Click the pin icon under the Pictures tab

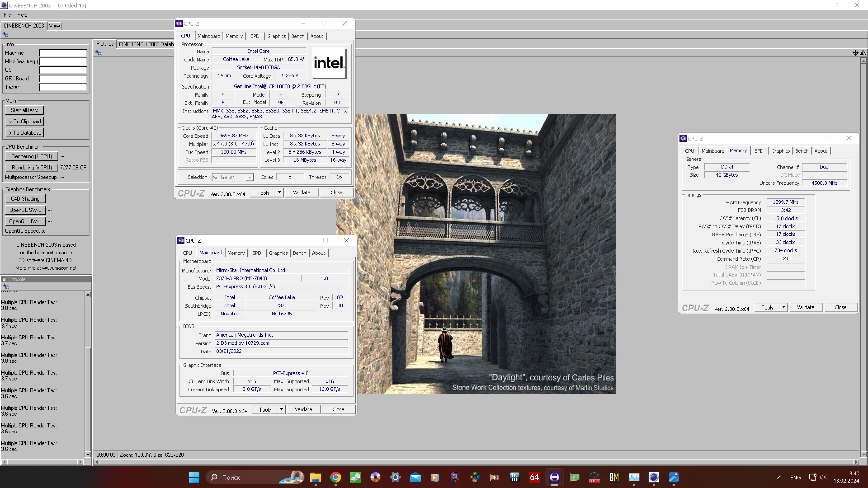[98, 53]
